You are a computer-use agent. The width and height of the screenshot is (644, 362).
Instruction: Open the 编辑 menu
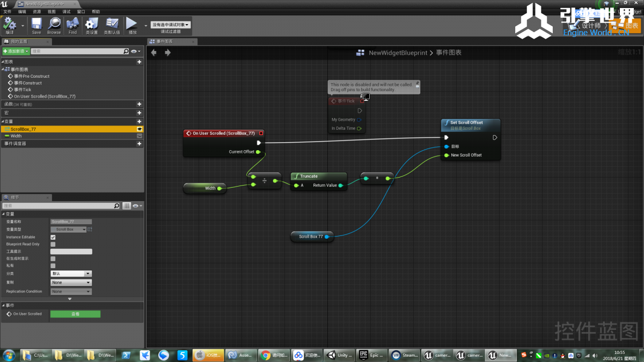[22, 11]
